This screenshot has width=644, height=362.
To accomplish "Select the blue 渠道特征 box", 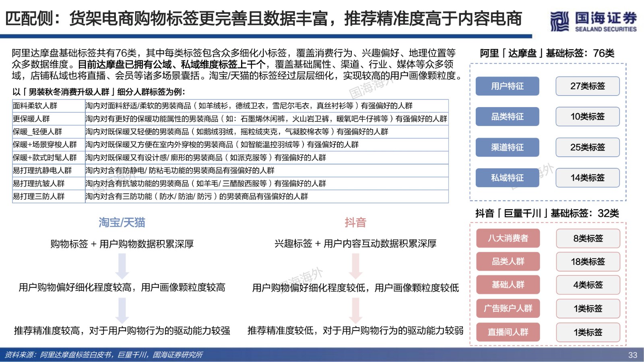I will (507, 147).
